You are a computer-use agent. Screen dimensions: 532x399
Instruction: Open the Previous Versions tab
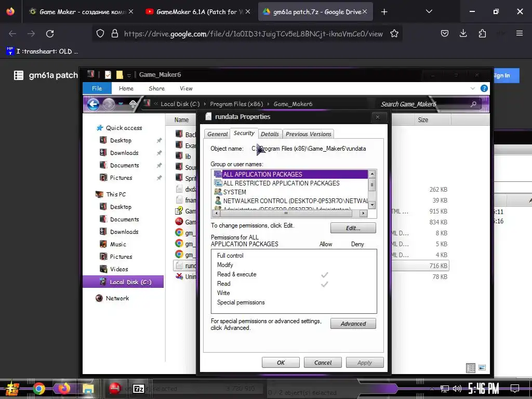pyautogui.click(x=308, y=134)
